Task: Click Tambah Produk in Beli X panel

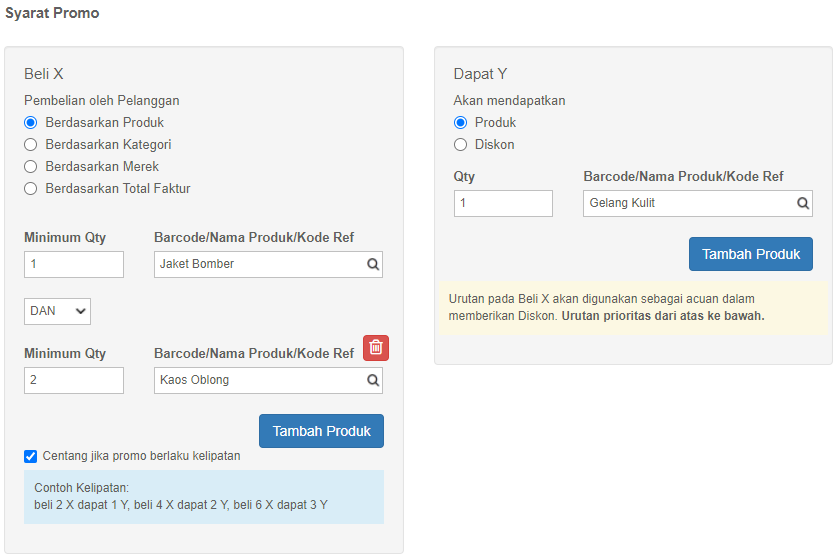Action: pyautogui.click(x=321, y=431)
